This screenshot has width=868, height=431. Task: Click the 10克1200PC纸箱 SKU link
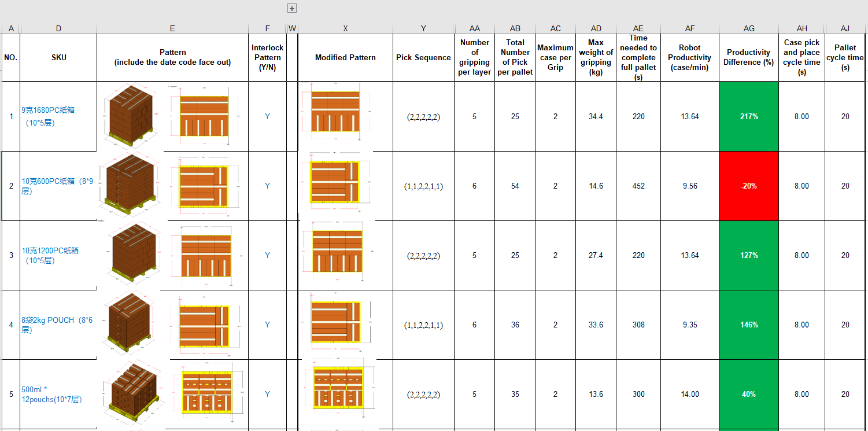[50, 251]
